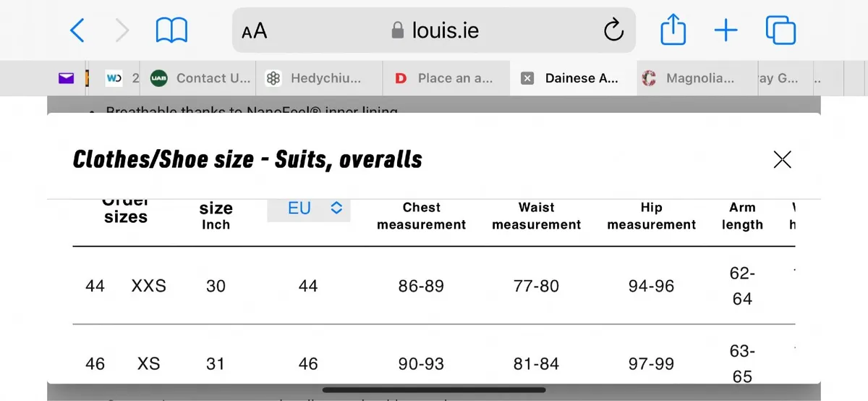Add a new tab with the plus icon

point(726,30)
